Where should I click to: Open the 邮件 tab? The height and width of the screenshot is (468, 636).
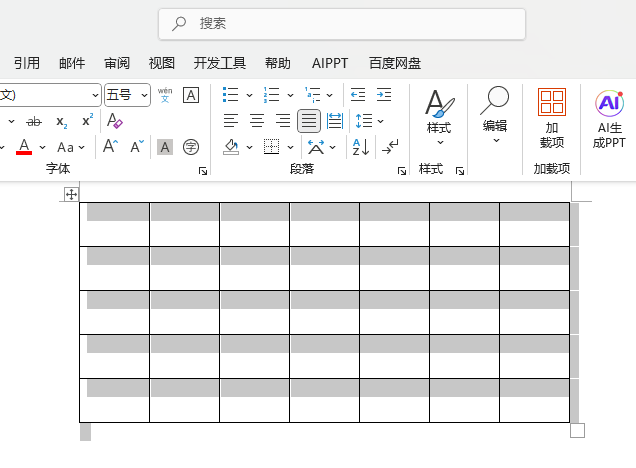pos(72,63)
